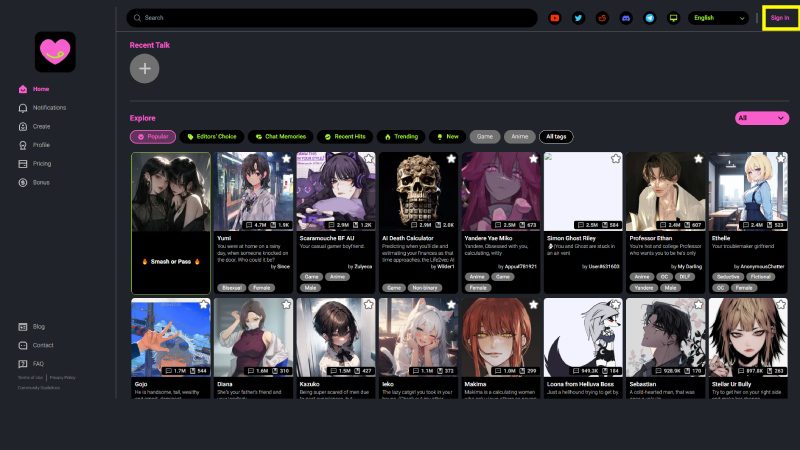
Task: Open Terms of Use link
Action: (31, 378)
